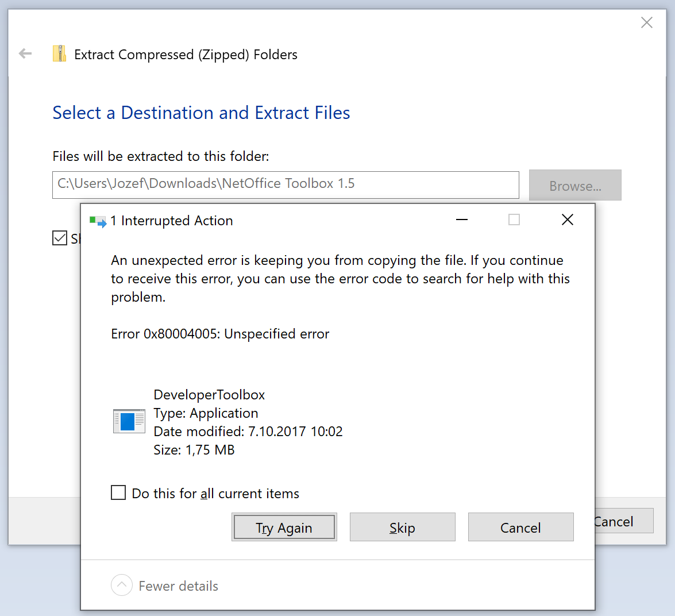Close the Interrupted Action dialog with X
This screenshot has height=616, width=675.
(x=567, y=220)
